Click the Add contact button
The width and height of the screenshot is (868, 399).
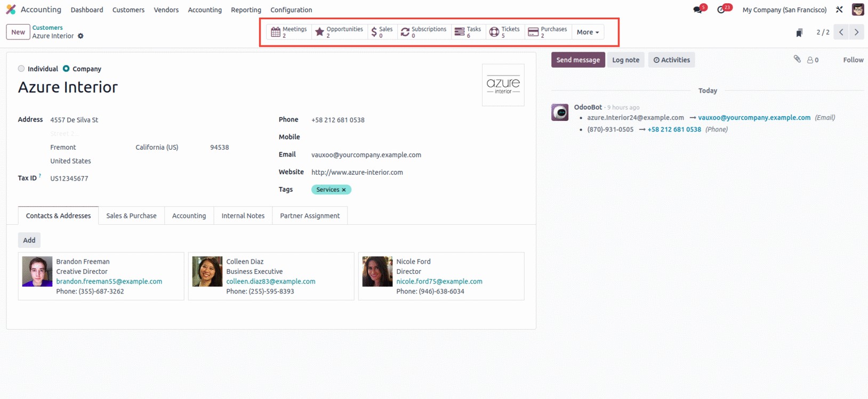(x=29, y=240)
